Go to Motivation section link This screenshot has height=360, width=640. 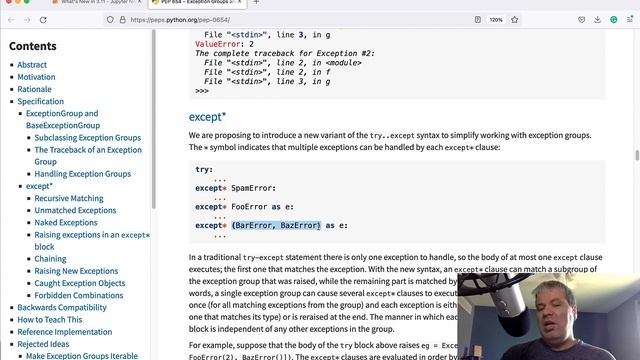point(36,77)
